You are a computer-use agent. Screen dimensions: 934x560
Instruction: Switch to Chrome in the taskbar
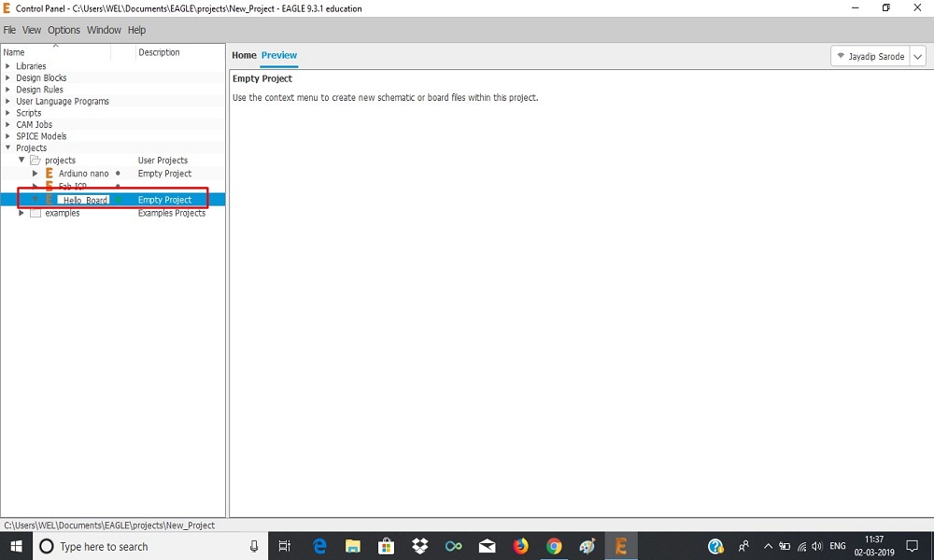554,546
